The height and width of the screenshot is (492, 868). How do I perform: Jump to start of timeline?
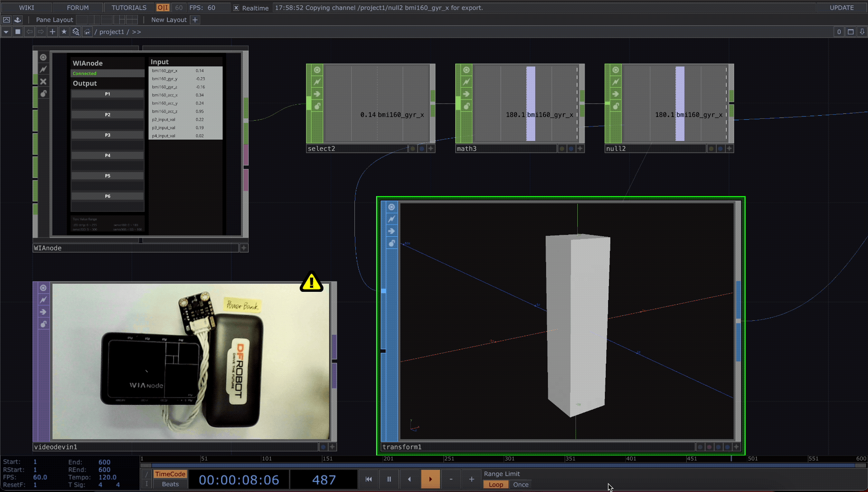pyautogui.click(x=368, y=479)
